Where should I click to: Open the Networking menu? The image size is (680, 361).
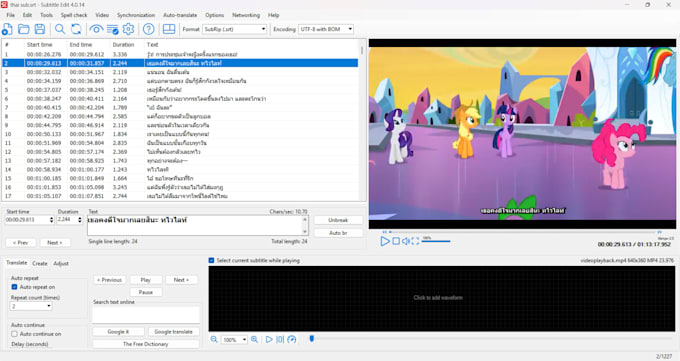point(246,15)
